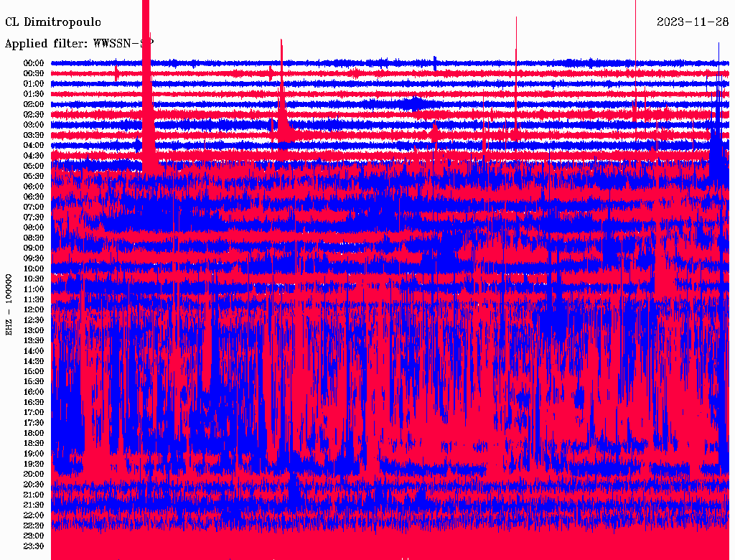Select the 01:00 time row label
Viewport: 735px width, 560px height.
click(x=34, y=84)
